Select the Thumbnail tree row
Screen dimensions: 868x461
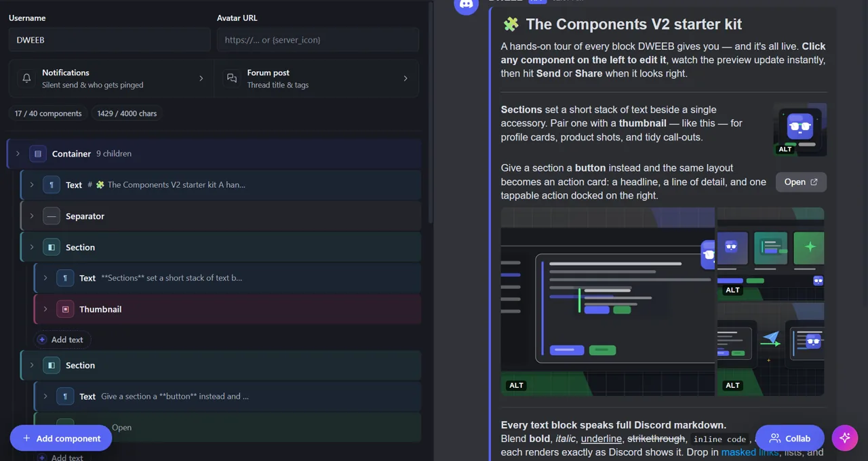click(228, 309)
